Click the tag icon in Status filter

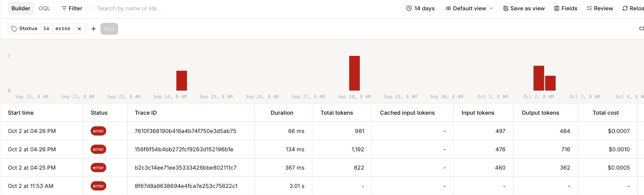[x=14, y=29]
